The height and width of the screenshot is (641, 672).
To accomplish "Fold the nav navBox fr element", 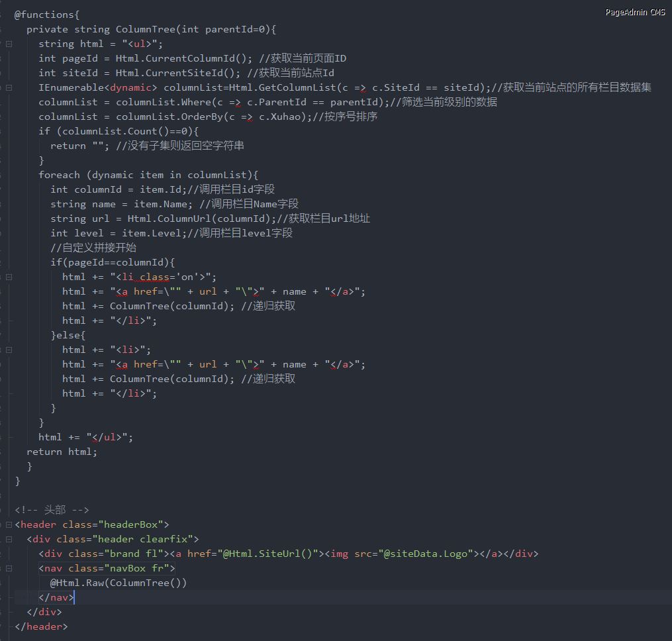I will point(9,568).
